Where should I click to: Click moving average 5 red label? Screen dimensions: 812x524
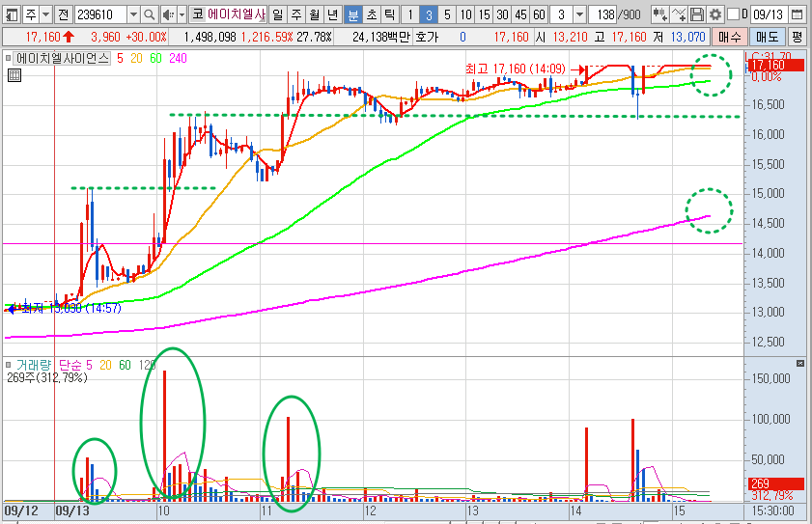pyautogui.click(x=120, y=59)
